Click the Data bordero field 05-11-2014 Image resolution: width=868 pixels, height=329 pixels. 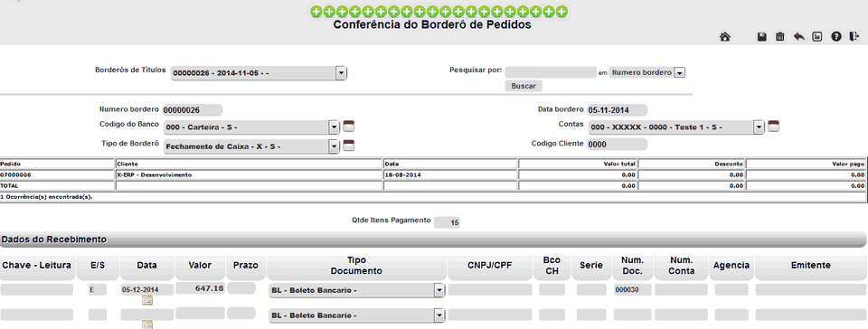click(x=617, y=109)
